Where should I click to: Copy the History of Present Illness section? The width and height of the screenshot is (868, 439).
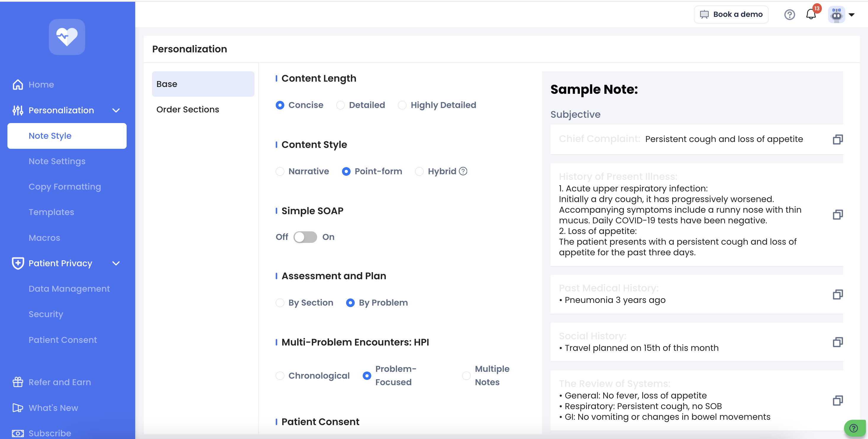[x=838, y=214]
